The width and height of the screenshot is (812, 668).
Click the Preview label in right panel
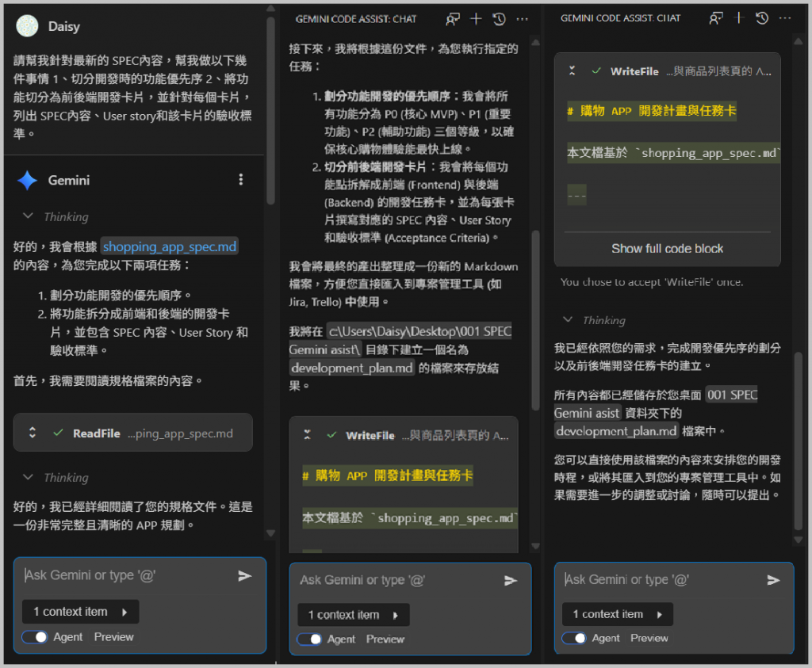point(649,638)
